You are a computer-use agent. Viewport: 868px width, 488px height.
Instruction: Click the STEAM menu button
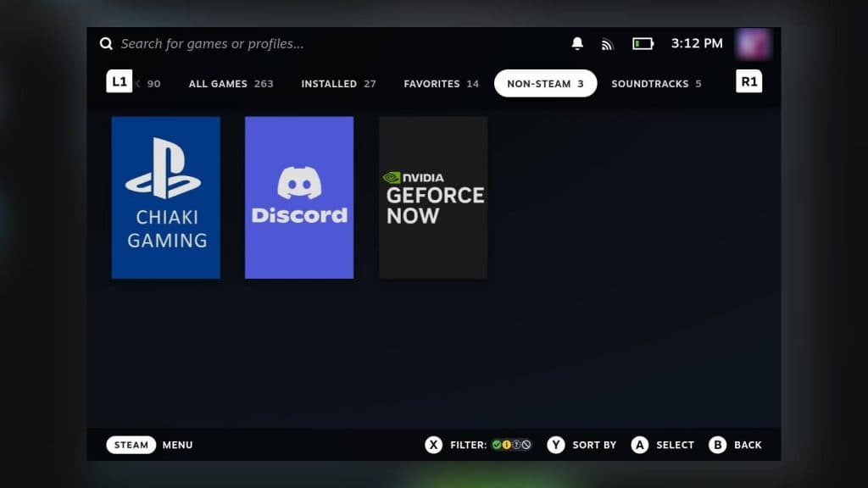pos(131,445)
